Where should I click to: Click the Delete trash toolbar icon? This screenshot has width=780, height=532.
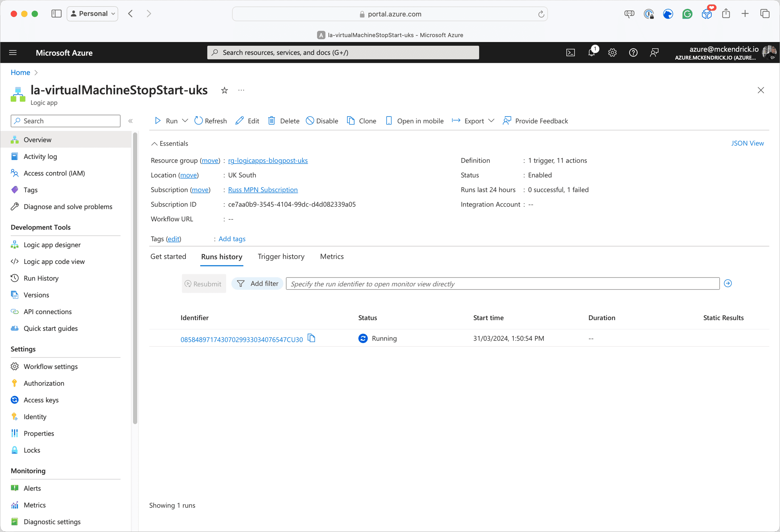click(272, 121)
